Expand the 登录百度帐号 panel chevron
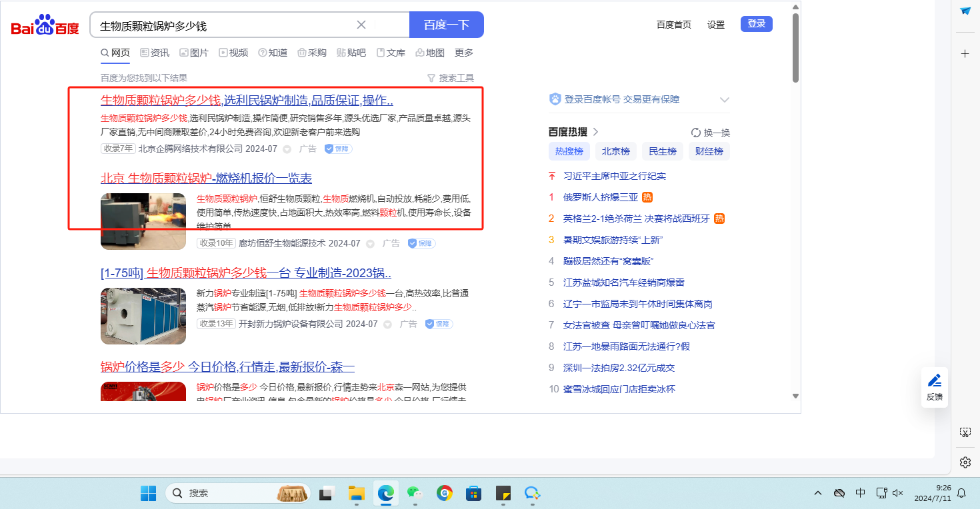The image size is (980, 509). tap(725, 100)
